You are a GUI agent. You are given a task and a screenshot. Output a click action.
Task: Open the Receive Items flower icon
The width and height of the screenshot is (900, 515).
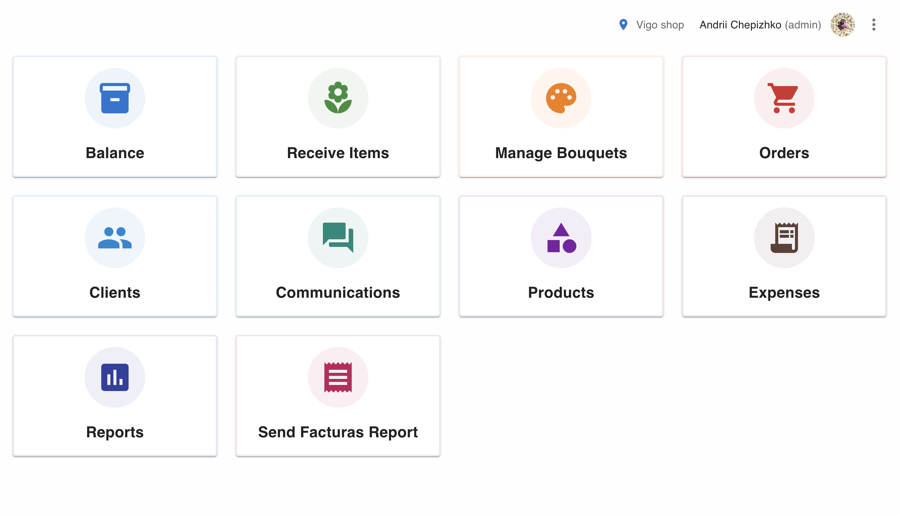(338, 98)
